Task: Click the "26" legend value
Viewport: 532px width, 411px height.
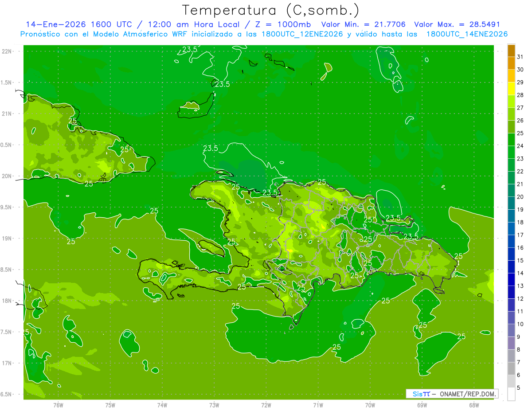Action: click(x=520, y=121)
